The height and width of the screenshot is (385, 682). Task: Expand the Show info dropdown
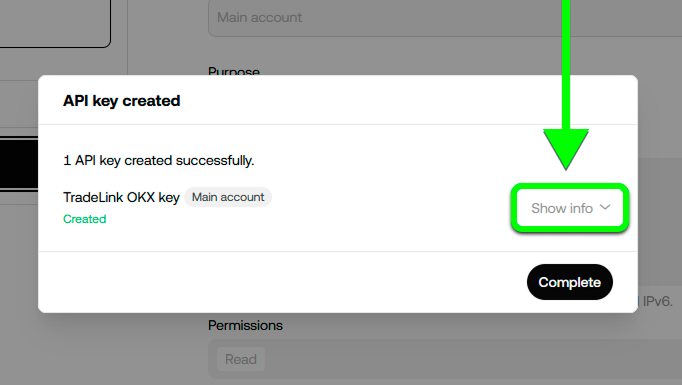point(570,208)
